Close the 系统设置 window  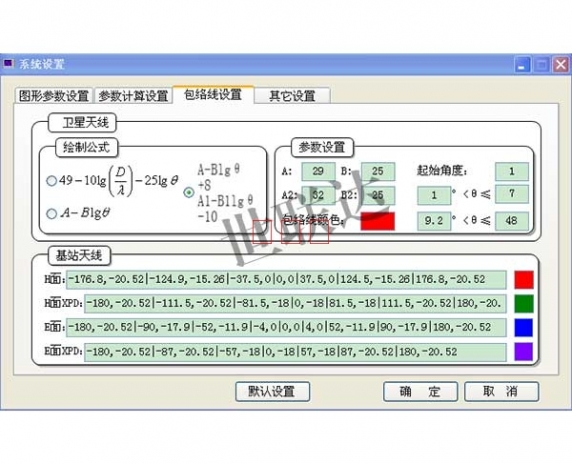(x=561, y=65)
